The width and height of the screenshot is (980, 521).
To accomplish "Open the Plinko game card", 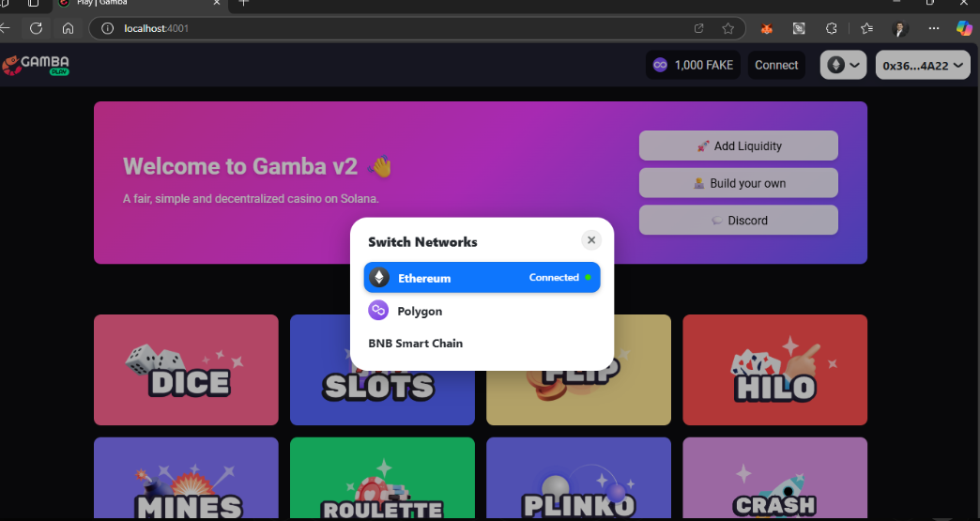I will 579,478.
